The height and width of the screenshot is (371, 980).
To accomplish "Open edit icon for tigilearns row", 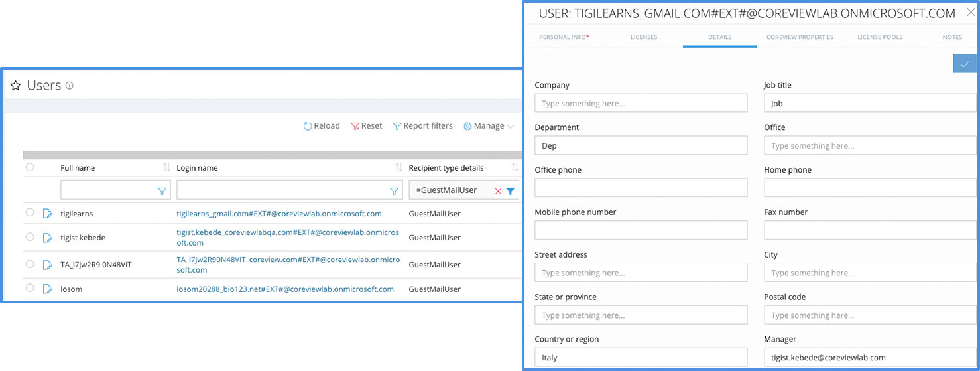I will (x=48, y=214).
